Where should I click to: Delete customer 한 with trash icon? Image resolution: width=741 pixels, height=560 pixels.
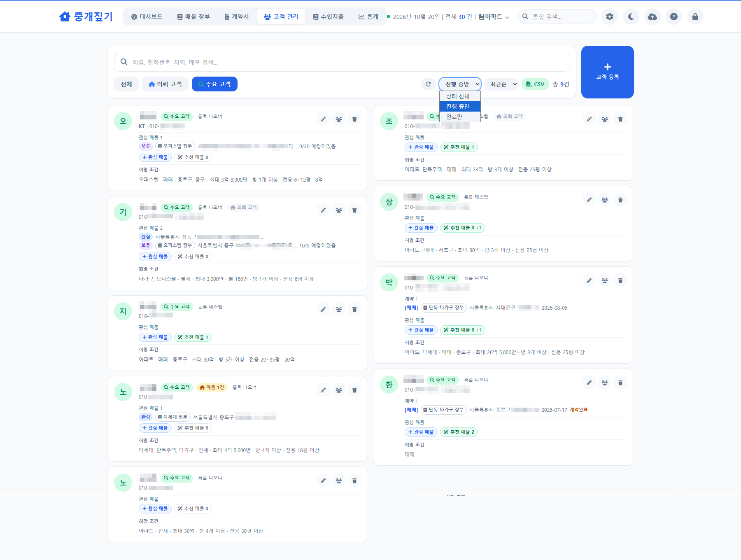620,383
